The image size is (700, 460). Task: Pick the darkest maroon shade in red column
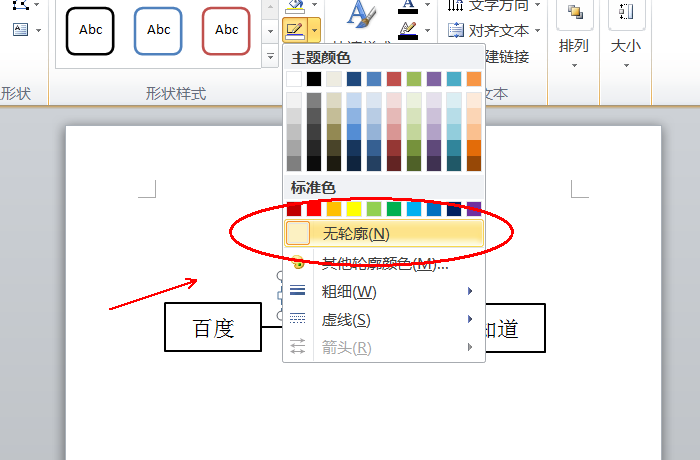[394, 163]
